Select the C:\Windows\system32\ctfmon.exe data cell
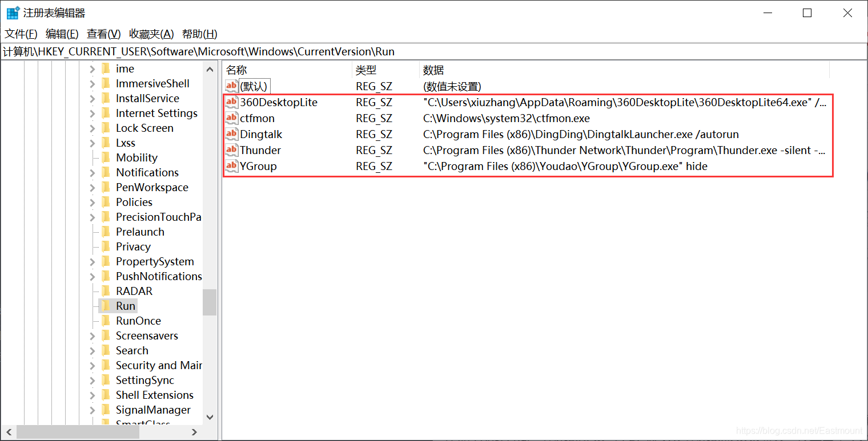The image size is (868, 441). [x=506, y=119]
